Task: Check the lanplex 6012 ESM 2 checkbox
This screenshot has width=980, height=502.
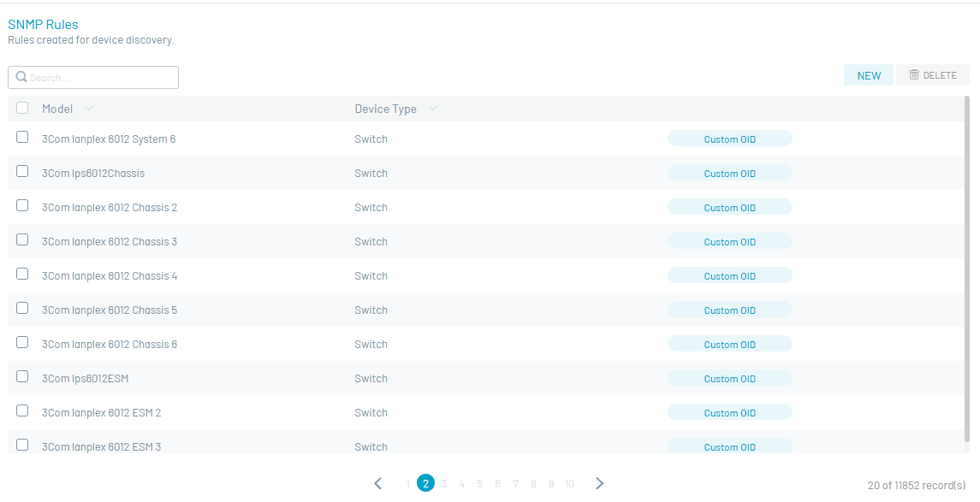Action: (x=22, y=410)
